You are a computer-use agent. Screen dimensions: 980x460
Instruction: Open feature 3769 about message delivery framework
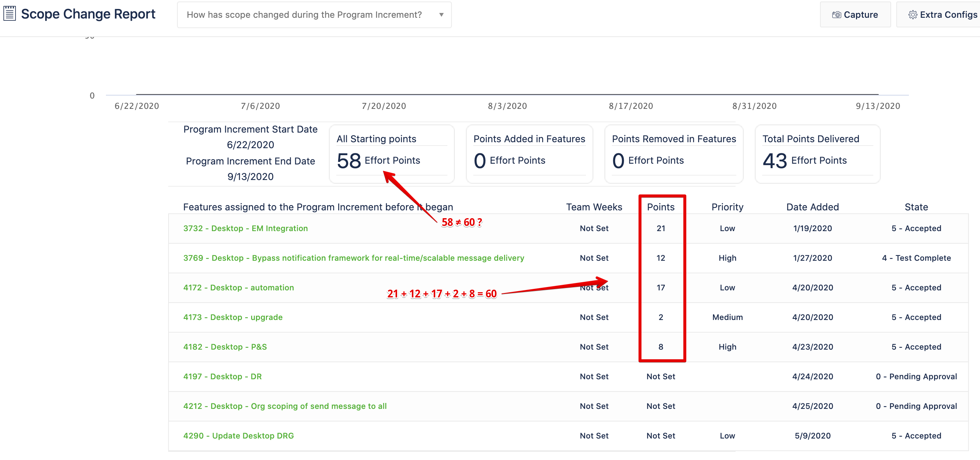point(353,257)
